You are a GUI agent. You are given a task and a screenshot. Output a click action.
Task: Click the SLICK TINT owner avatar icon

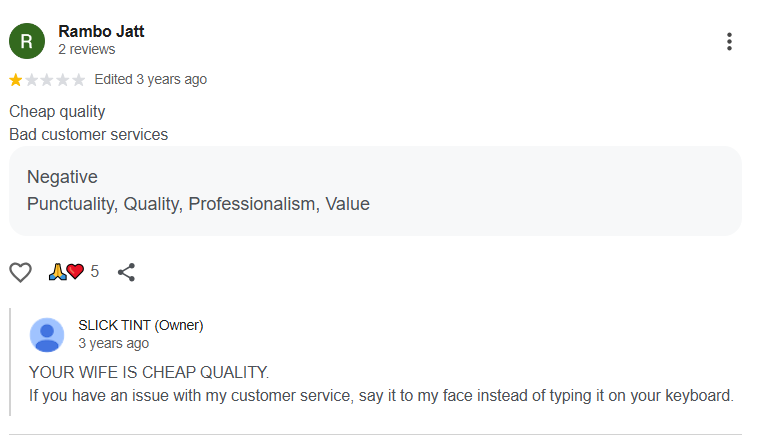[47, 334]
